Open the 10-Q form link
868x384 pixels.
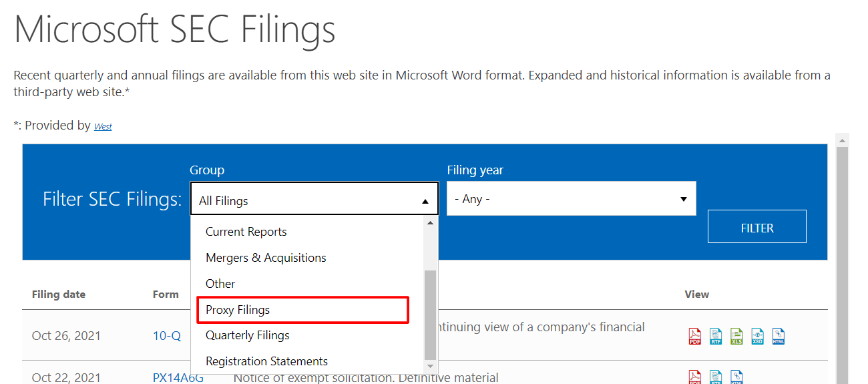click(x=167, y=336)
